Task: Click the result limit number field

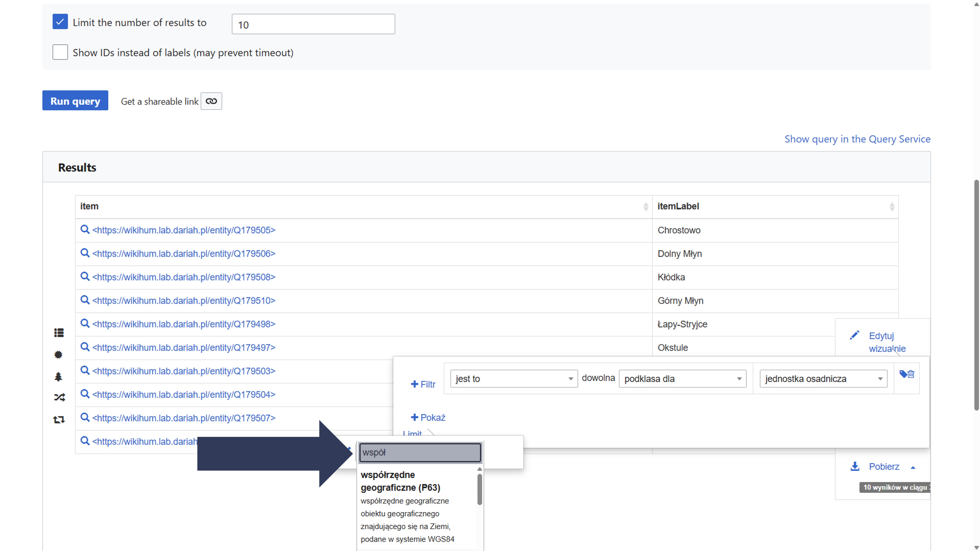Action: [313, 24]
